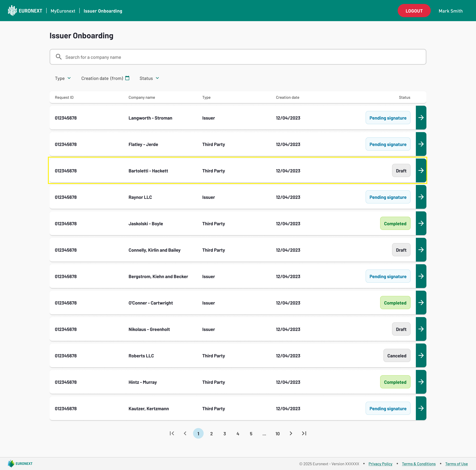Open Bartoletti - Hackett row arrow
476x470 pixels.
[421, 171]
